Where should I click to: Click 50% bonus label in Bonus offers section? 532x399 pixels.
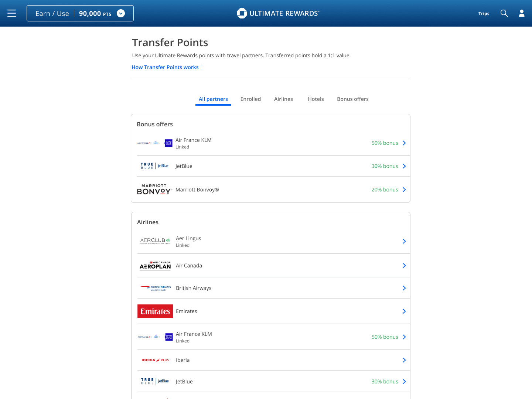click(385, 143)
